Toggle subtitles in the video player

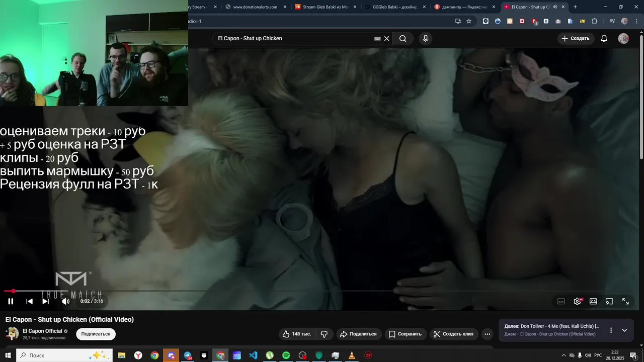(x=561, y=301)
